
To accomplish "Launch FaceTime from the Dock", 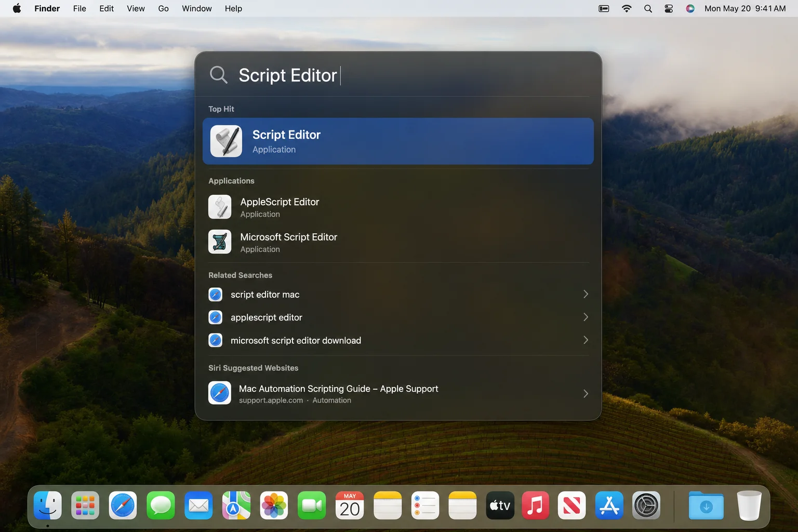I will click(x=312, y=506).
